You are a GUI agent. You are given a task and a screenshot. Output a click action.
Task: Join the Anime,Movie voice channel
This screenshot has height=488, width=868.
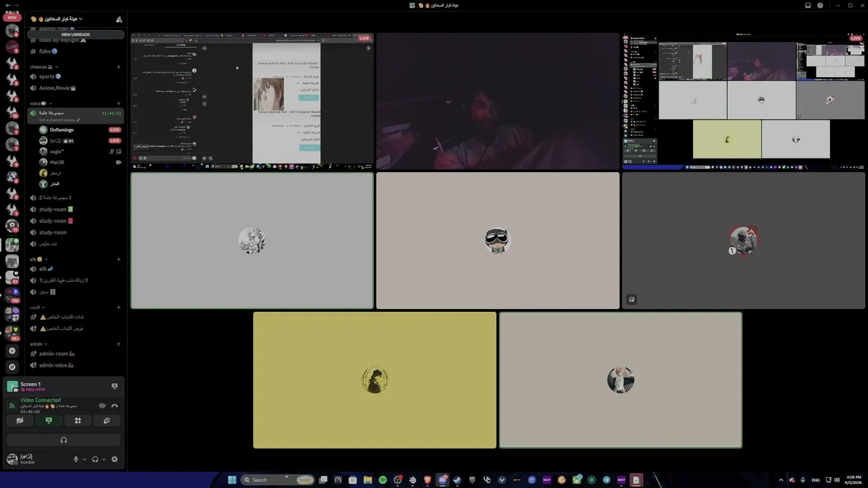click(75, 88)
